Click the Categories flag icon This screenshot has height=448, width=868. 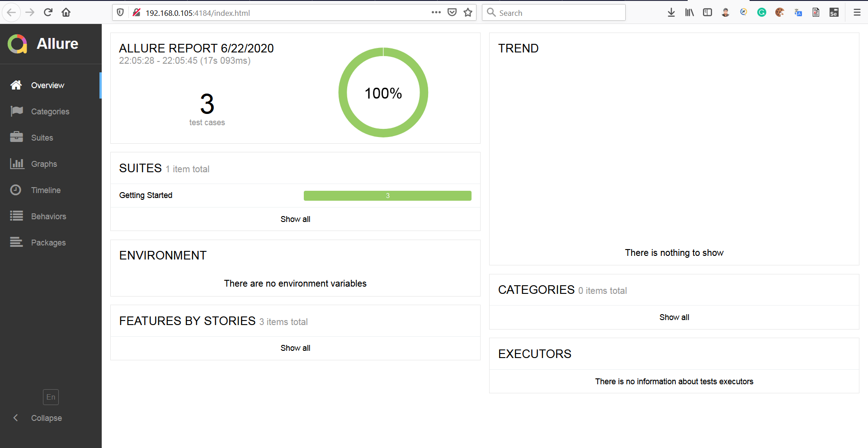(17, 111)
